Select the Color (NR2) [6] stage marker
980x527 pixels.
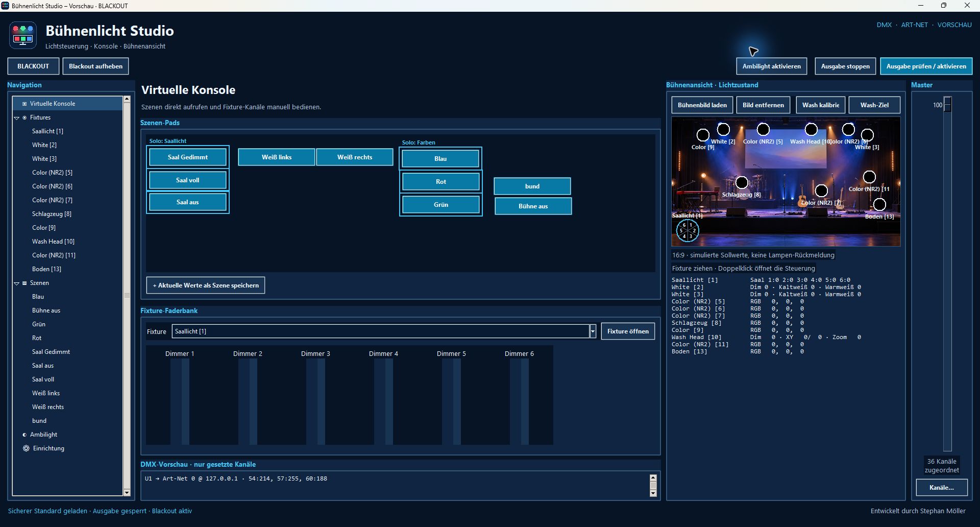[848, 129]
